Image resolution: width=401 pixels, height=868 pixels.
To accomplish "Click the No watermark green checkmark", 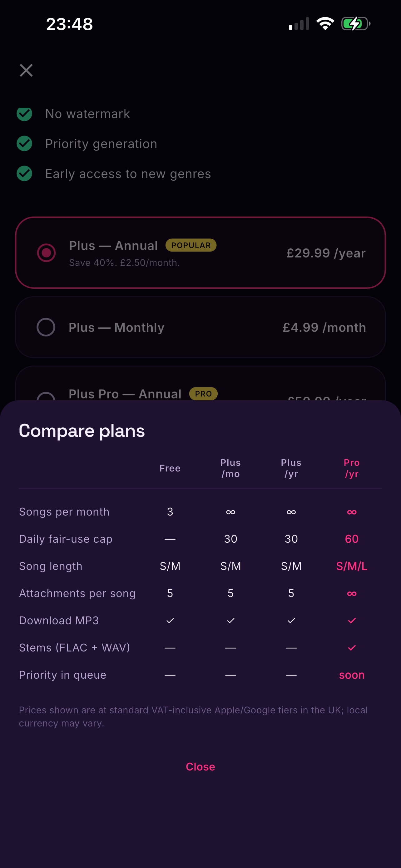I will click(24, 114).
